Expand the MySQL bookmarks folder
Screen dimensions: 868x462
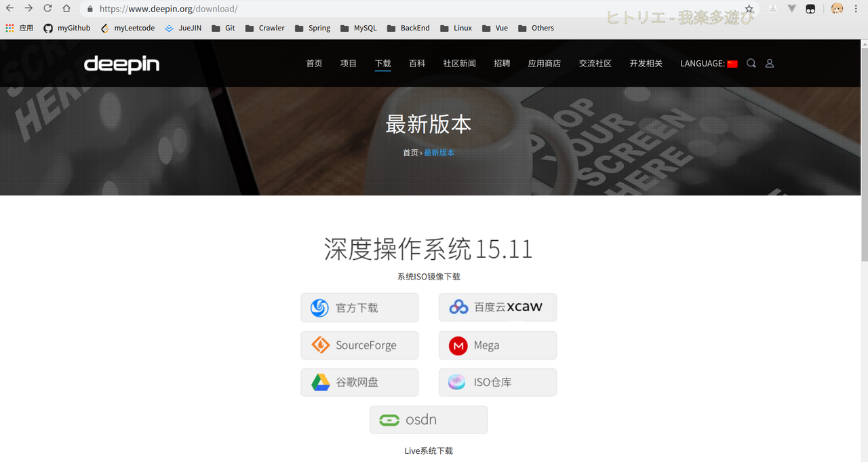358,28
